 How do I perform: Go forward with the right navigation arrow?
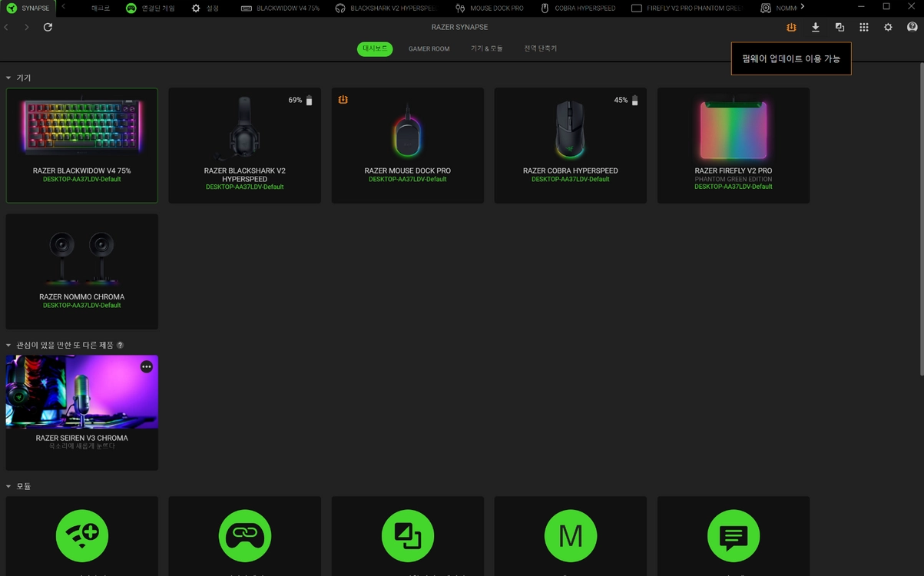[x=26, y=27]
